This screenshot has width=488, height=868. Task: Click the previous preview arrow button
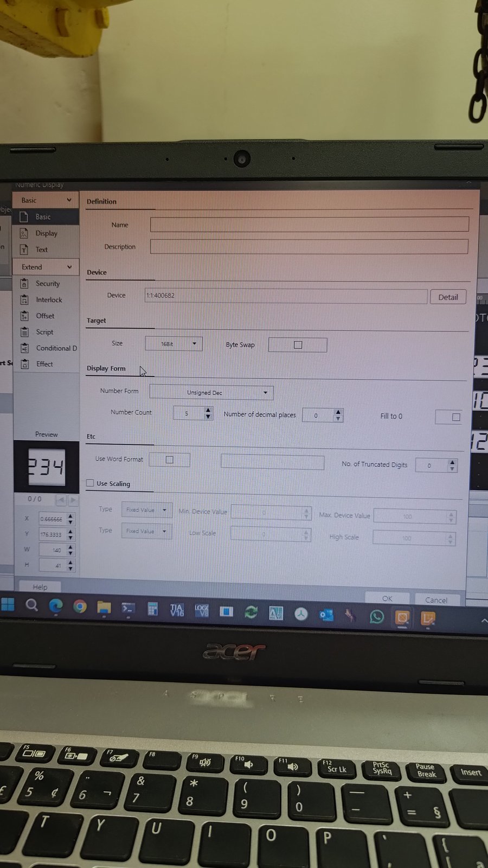click(x=61, y=499)
